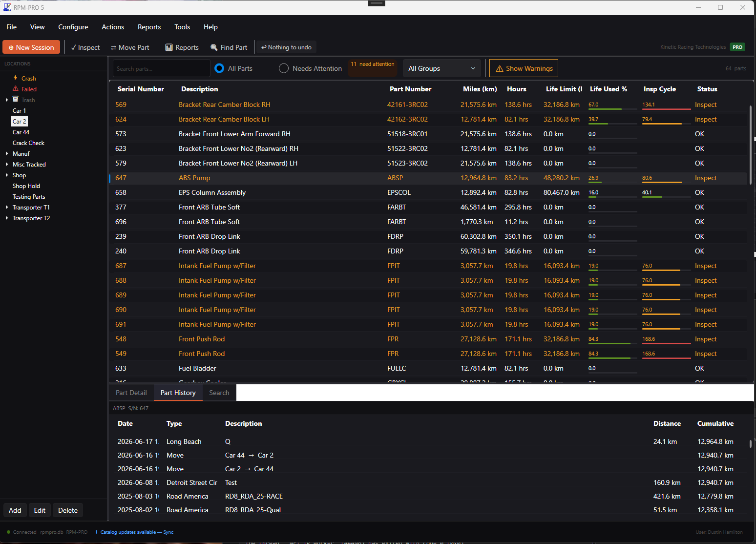Select the All Parts radio button
756x544 pixels.
[x=220, y=68]
